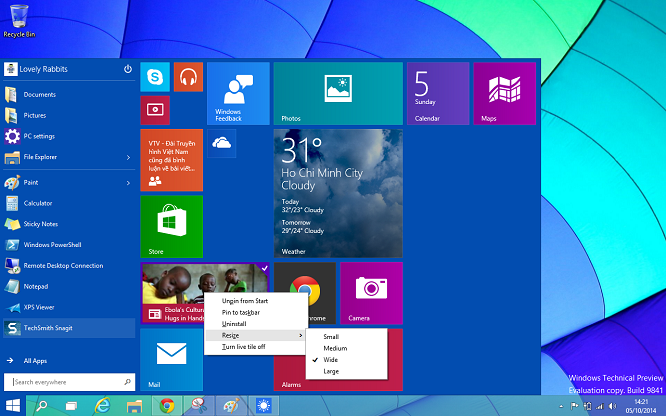The height and width of the screenshot is (416, 666).
Task: Click the Windows Start button on taskbar
Action: [x=13, y=405]
